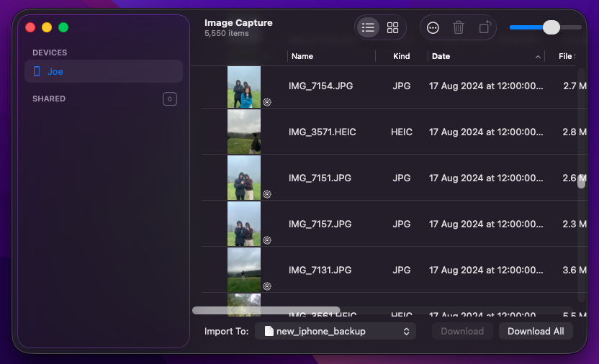
Task: Click Live Photo badge on IMG_7157.JPG
Action: coord(267,240)
